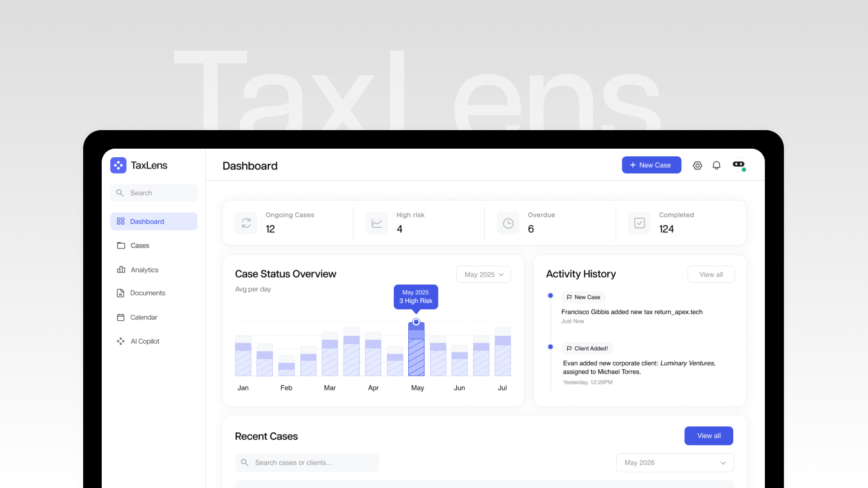Click the chart marker dot above May
This screenshot has width=868, height=488.
(416, 322)
